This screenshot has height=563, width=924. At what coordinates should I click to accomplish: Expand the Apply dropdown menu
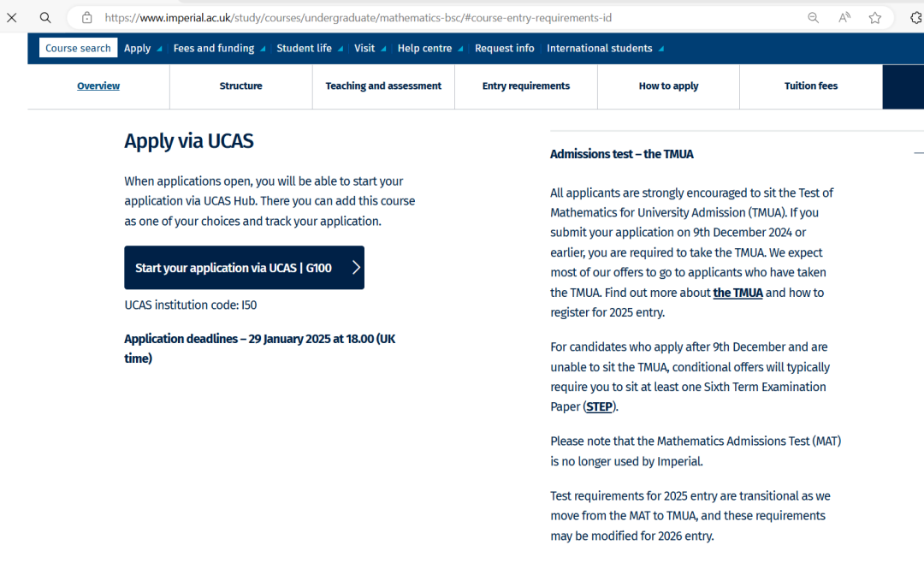(x=142, y=49)
